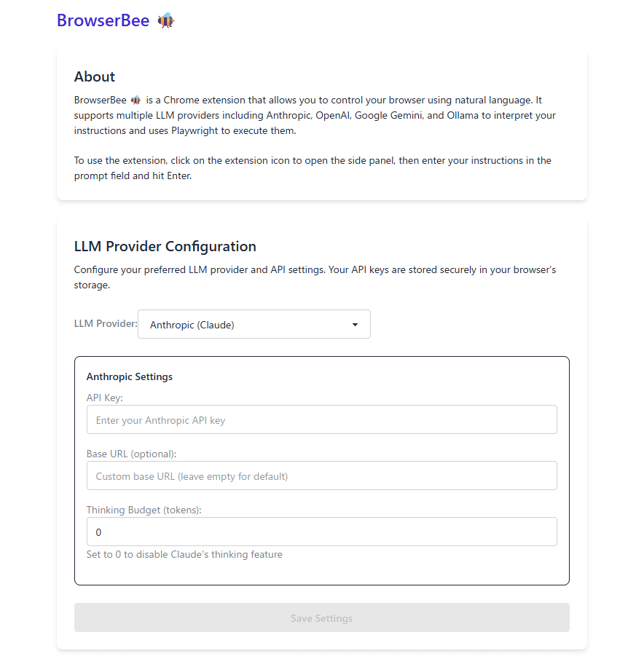The image size is (644, 667).
Task: Click the LLM Provider Configuration heading
Action: [165, 246]
